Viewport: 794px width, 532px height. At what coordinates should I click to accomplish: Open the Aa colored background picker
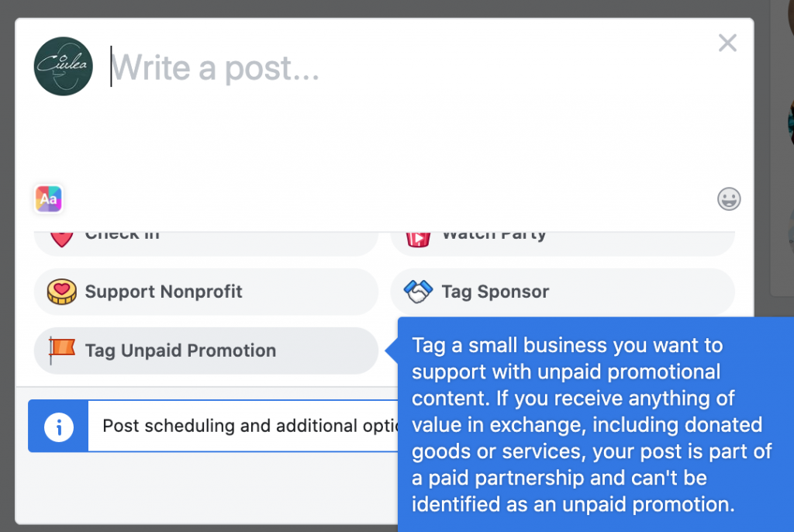pos(48,199)
